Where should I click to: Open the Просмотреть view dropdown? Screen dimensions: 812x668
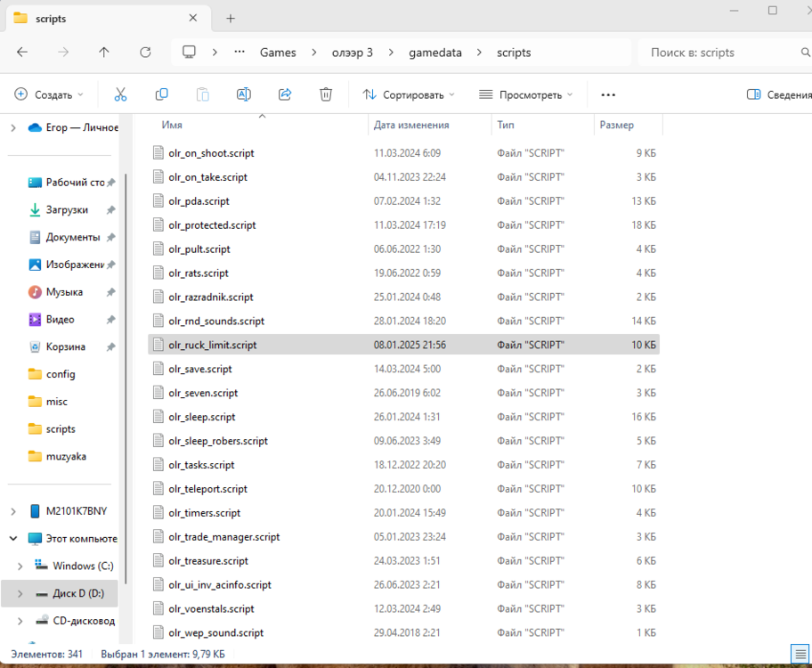[x=525, y=94]
